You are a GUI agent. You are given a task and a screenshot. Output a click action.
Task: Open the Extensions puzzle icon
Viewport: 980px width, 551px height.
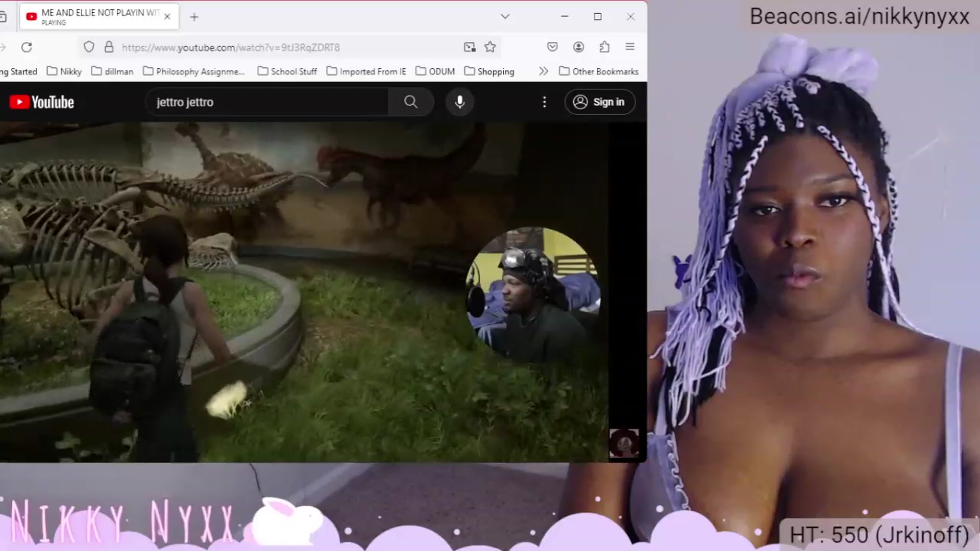tap(604, 47)
